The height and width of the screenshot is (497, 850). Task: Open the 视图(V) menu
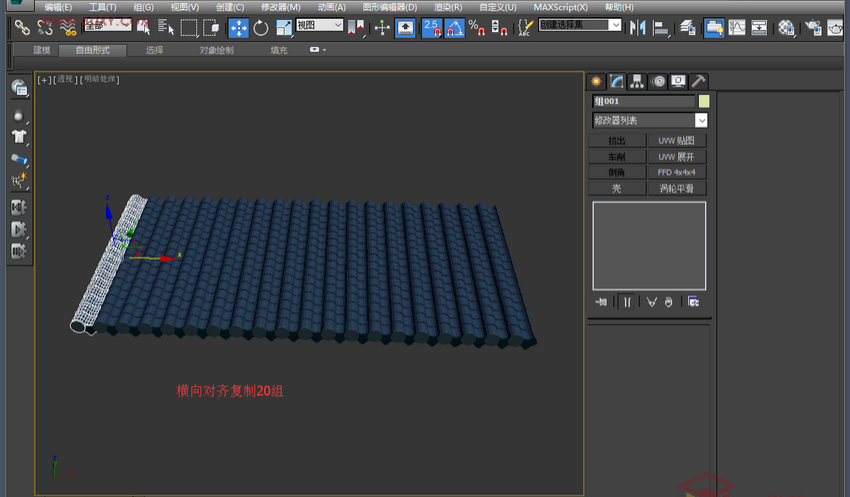[x=184, y=7]
